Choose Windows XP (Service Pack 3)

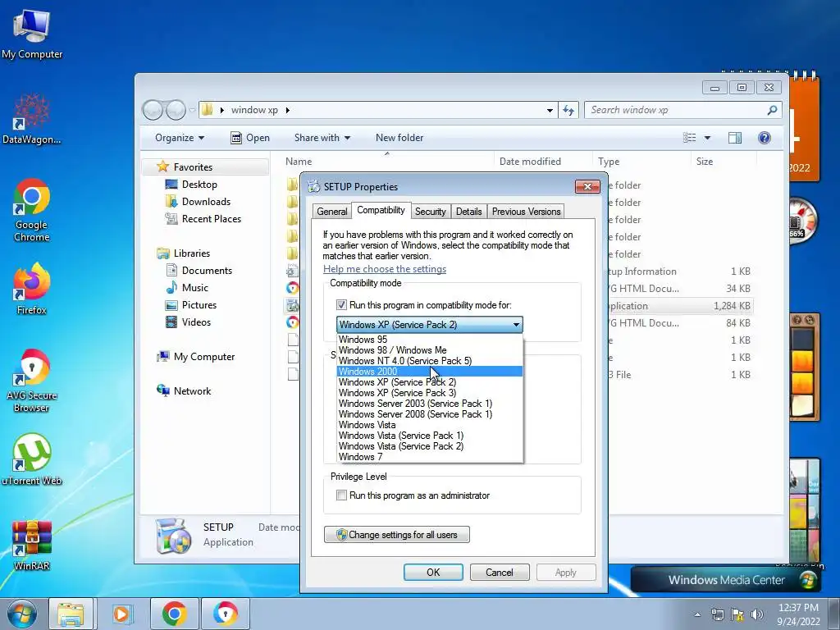pos(430,393)
